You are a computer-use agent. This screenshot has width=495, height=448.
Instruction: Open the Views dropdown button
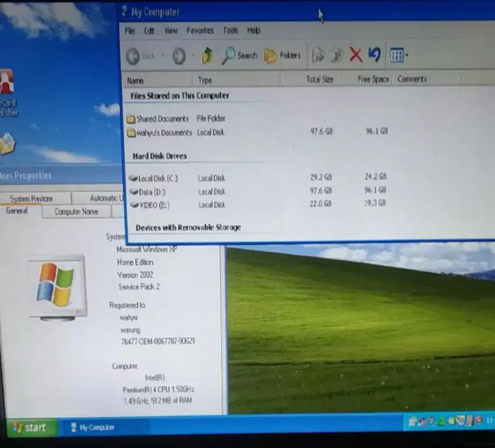[x=399, y=55]
